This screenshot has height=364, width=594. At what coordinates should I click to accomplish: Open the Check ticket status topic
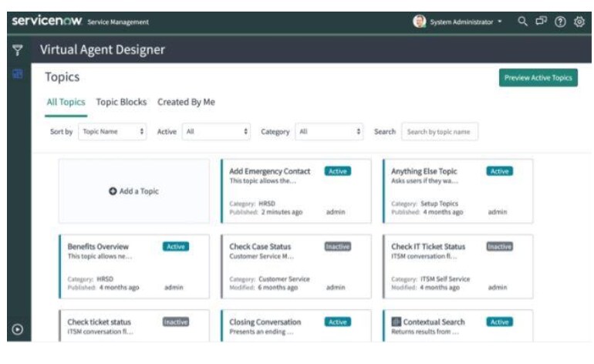[133, 325]
